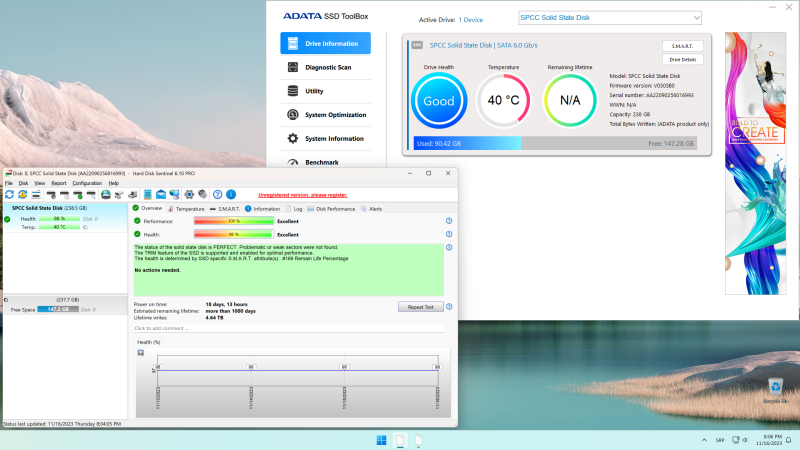Open Utility section in ADATA ToolBox

tap(326, 91)
